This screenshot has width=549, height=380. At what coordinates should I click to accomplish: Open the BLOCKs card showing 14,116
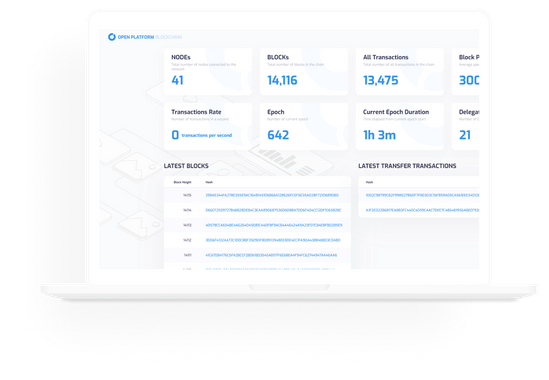coord(304,72)
